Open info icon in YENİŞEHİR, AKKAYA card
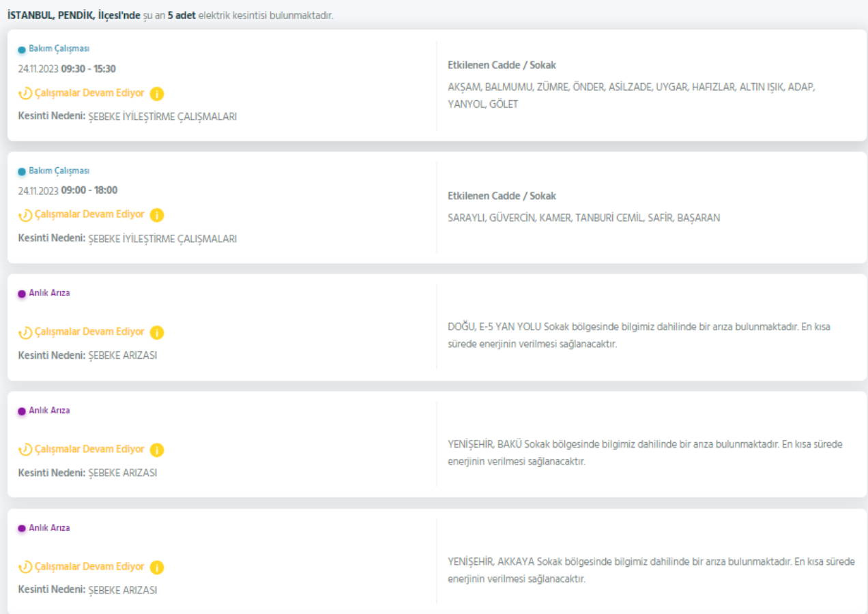868x614 pixels. tap(157, 567)
